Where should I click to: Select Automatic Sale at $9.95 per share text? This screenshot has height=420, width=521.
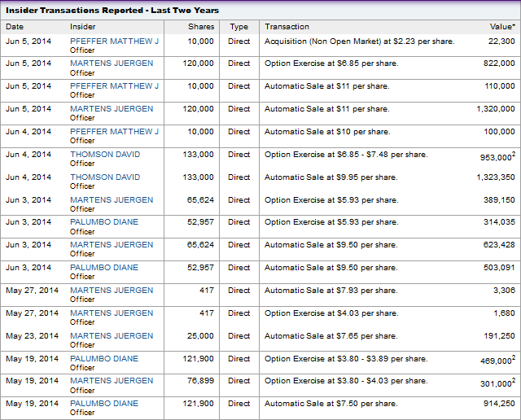click(331, 177)
